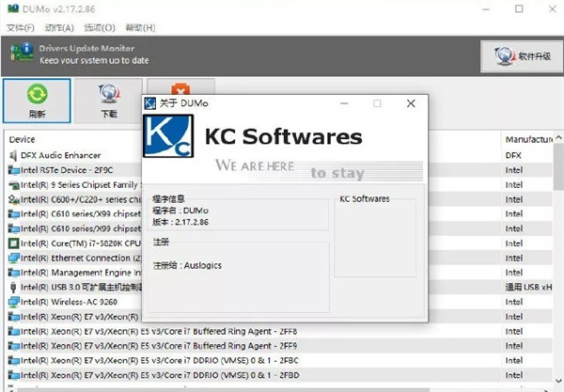Click the 通用 USB xH manufacturer cell
The image size is (564, 392).
tap(528, 288)
